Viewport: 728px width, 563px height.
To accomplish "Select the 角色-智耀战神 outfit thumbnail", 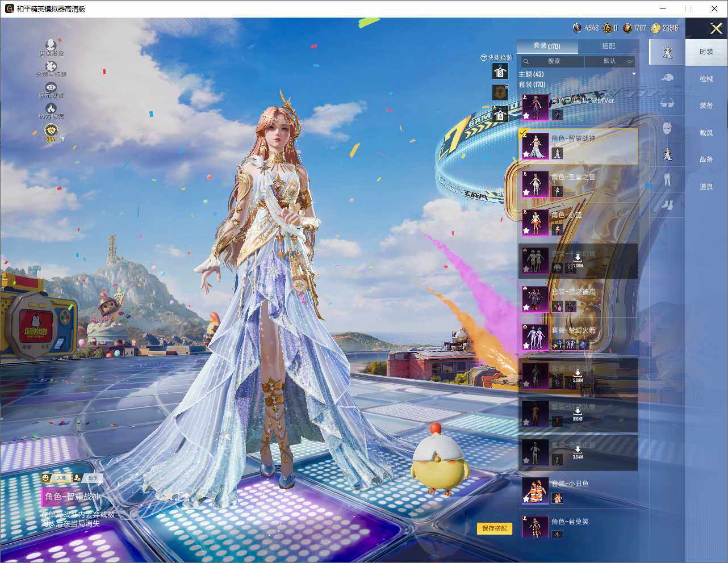I will (535, 146).
